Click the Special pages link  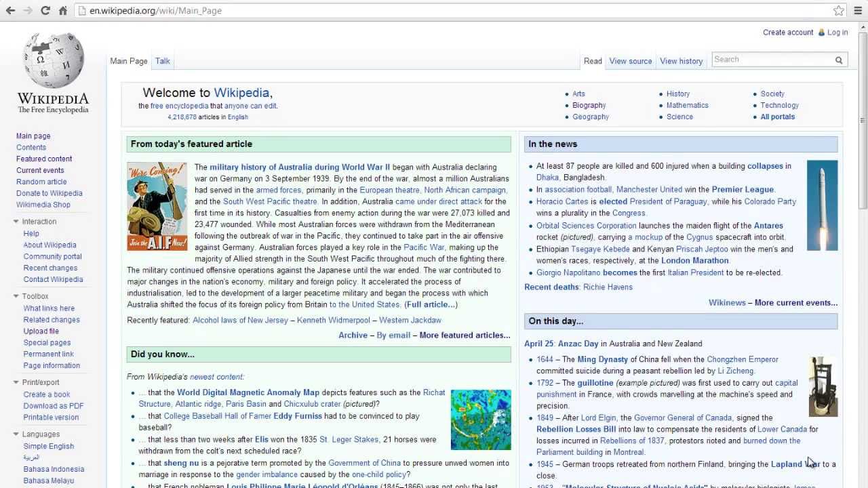point(47,343)
